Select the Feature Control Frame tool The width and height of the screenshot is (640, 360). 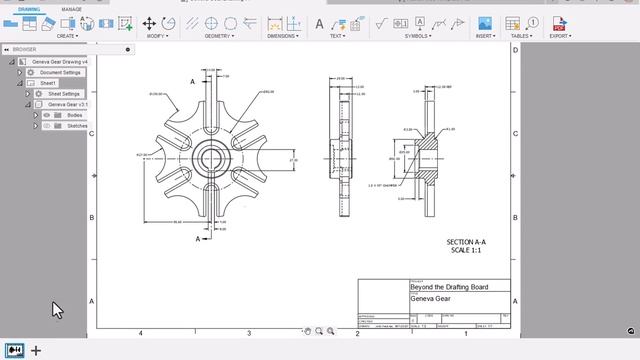(x=400, y=24)
